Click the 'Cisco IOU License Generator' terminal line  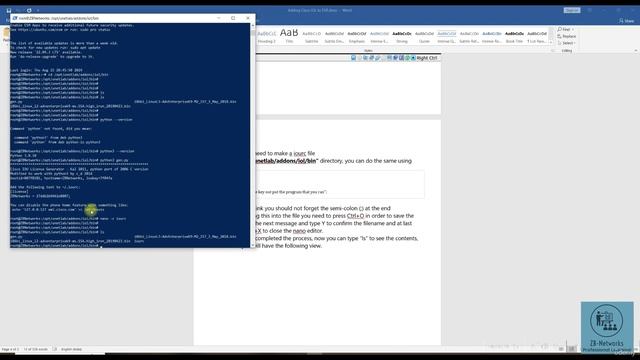pyautogui.click(x=79, y=169)
